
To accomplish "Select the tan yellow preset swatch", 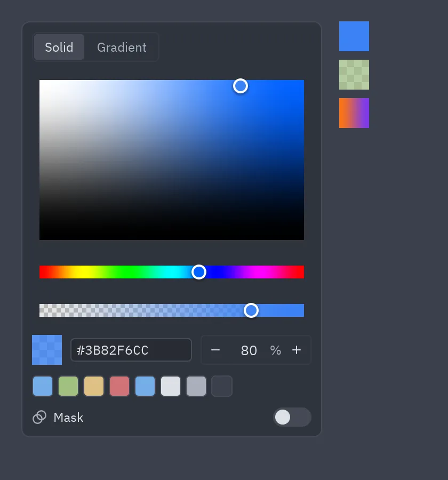I will 94,386.
